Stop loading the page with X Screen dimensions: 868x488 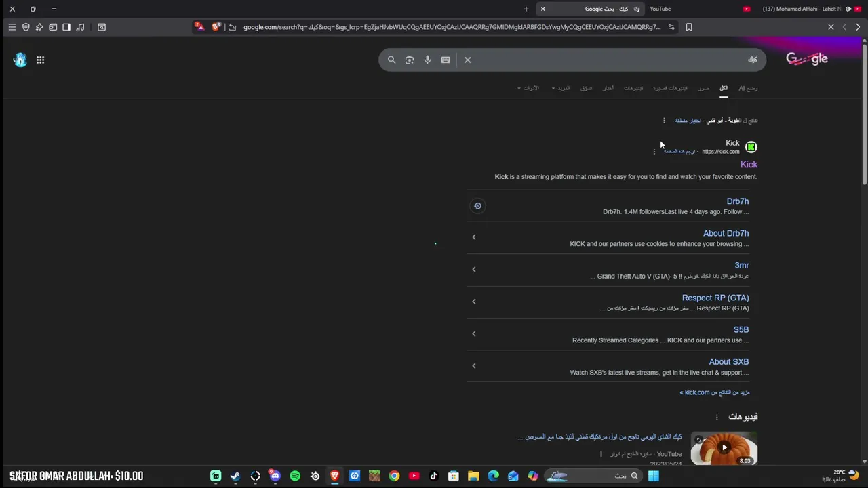pos(831,27)
